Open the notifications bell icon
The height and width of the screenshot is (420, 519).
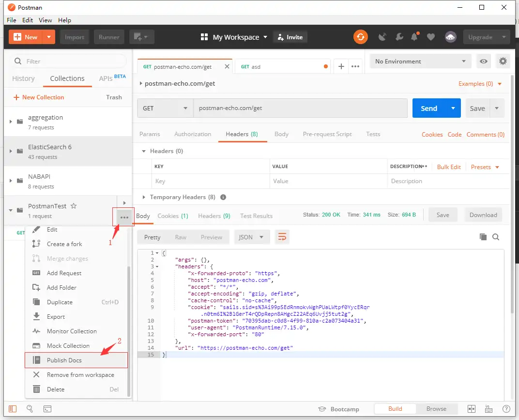[415, 37]
